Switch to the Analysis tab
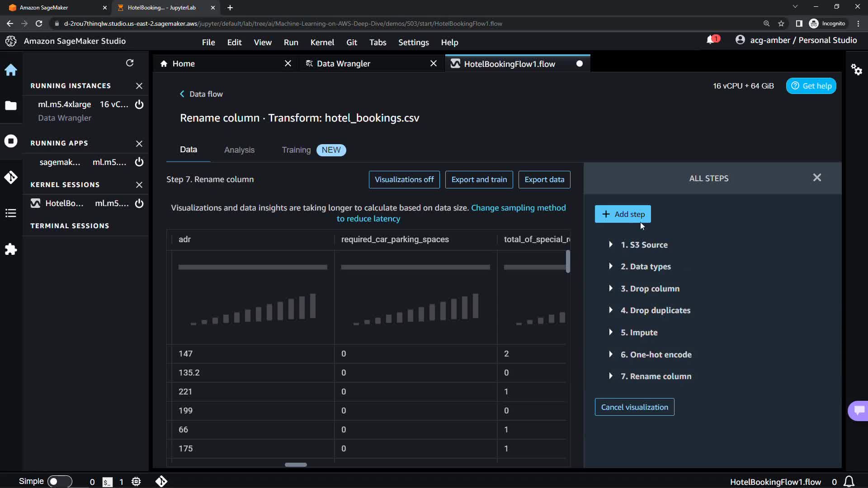Screen dimensions: 868x488 tap(239, 150)
